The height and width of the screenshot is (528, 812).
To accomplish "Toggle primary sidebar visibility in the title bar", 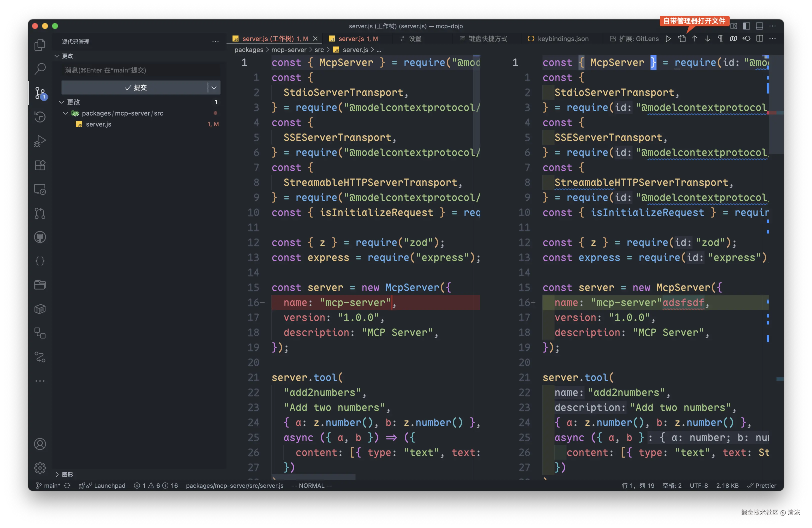I will pyautogui.click(x=746, y=26).
